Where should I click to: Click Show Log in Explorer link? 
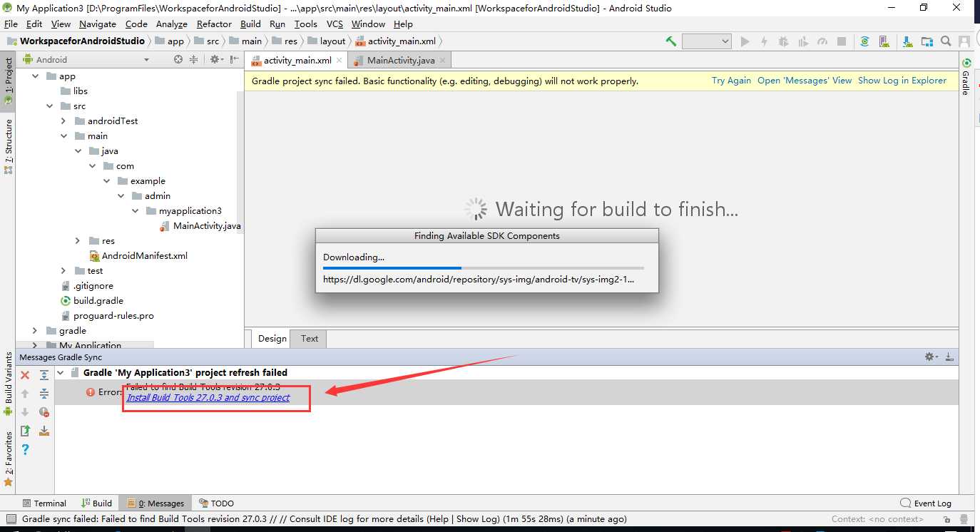(902, 81)
